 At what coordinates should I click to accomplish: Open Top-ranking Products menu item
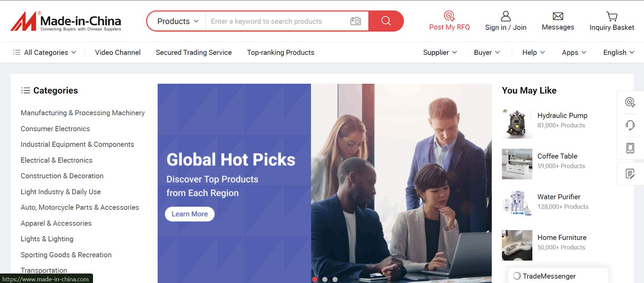click(281, 52)
